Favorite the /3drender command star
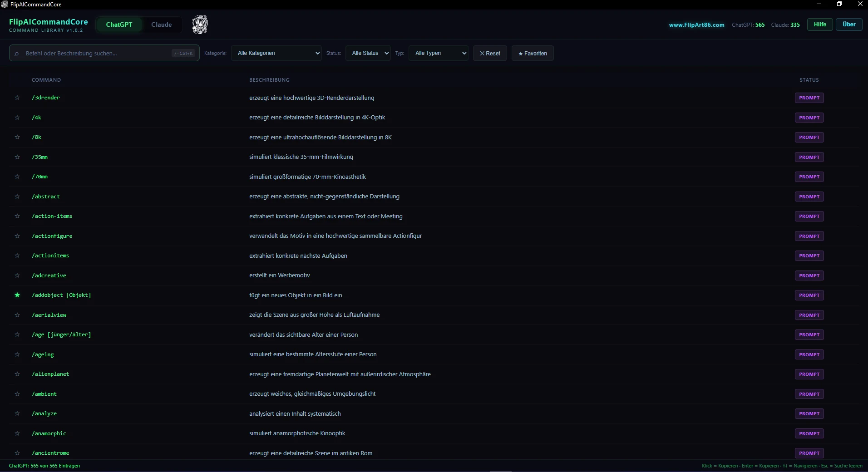This screenshot has height=472, width=868. (x=17, y=98)
